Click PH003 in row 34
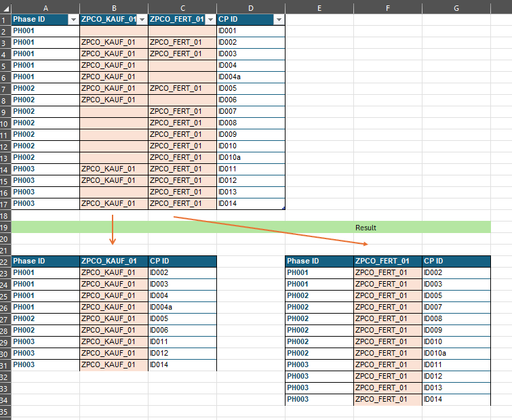Viewport: 512px width, 420px height. pos(319,399)
